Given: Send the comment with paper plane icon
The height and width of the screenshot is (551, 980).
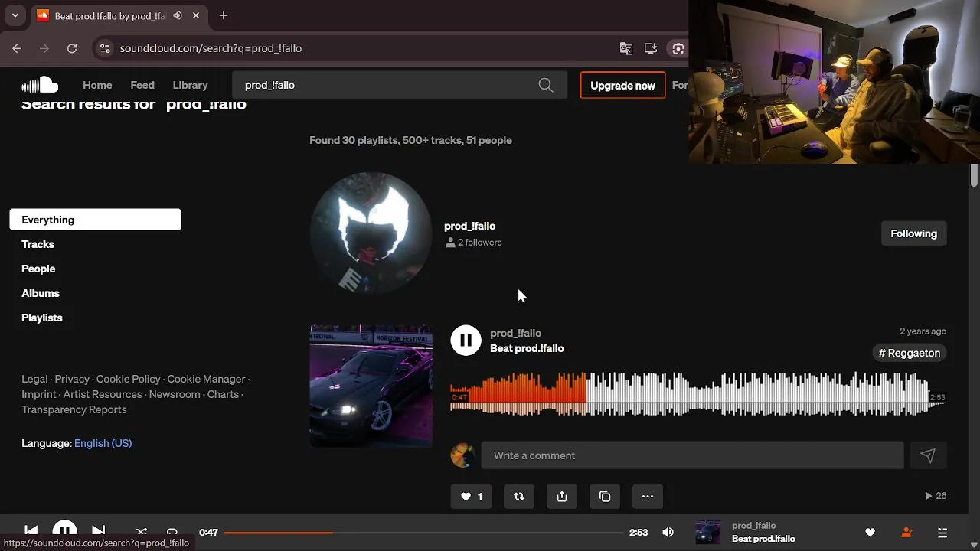Looking at the screenshot, I should click(928, 455).
